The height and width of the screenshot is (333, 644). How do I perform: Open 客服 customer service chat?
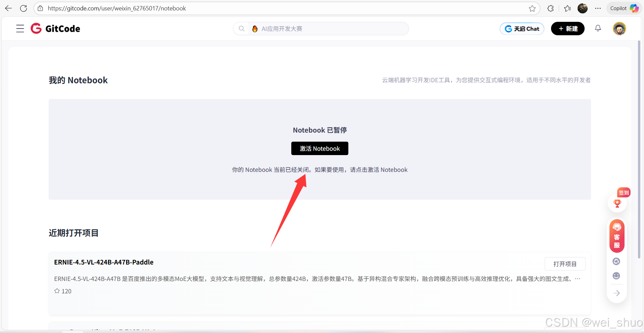617,236
